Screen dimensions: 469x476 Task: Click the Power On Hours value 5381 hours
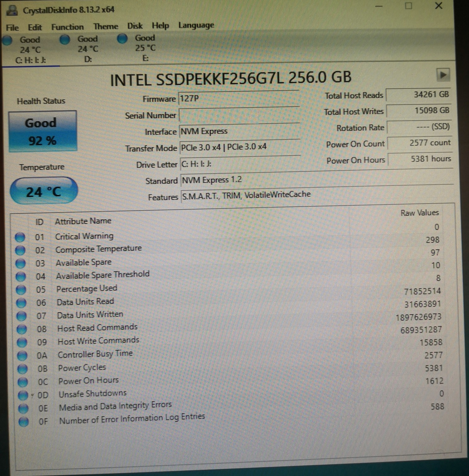click(420, 159)
